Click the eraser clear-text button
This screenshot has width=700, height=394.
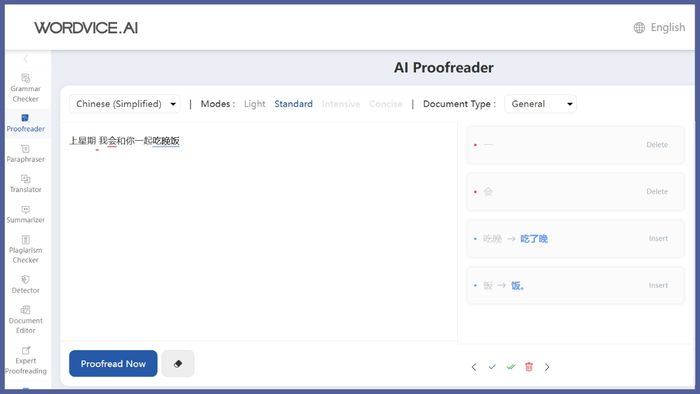178,364
